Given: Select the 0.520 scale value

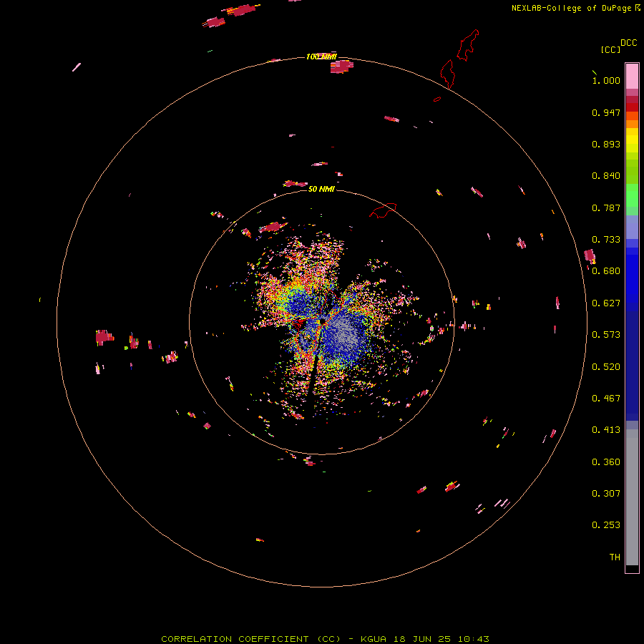Looking at the screenshot, I should [606, 367].
